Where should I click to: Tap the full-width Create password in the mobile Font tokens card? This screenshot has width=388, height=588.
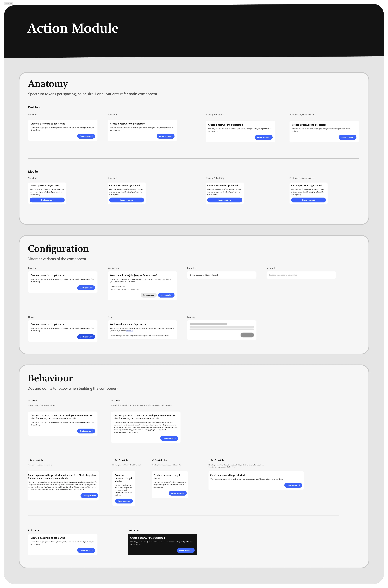[308, 200]
